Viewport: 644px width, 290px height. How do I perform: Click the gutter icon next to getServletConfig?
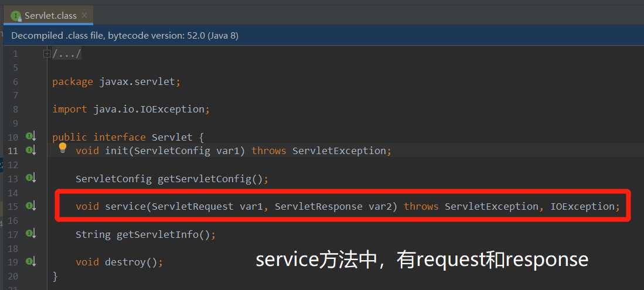pyautogui.click(x=31, y=178)
